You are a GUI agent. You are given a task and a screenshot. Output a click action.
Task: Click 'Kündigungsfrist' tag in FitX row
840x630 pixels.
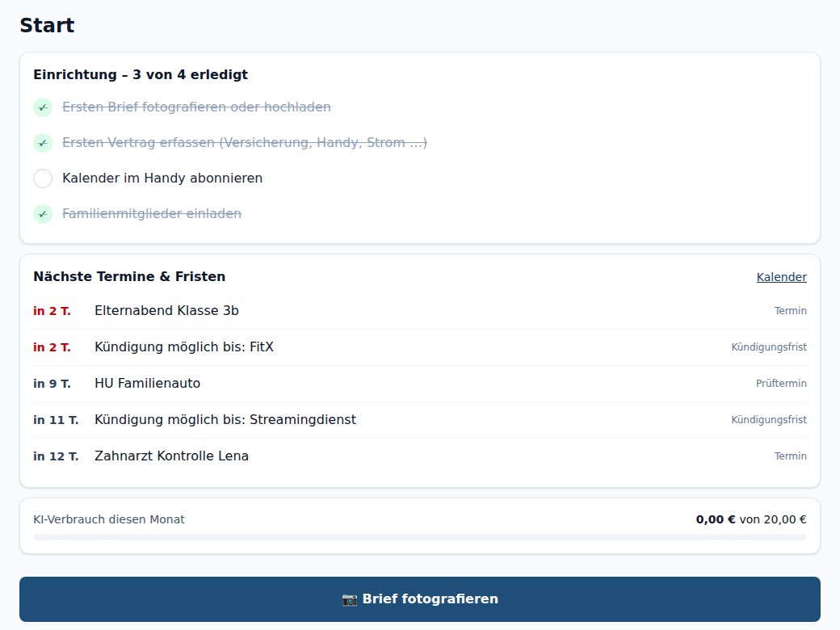(769, 347)
